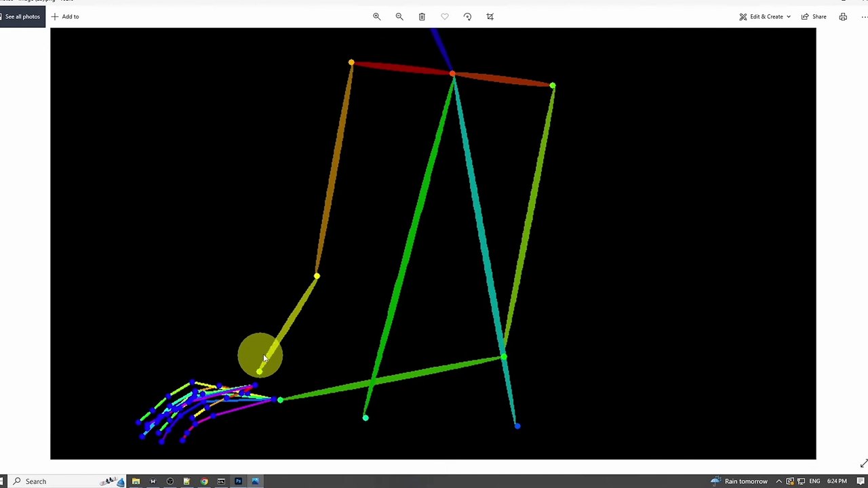Click the Rain tomorrow weather widget

[x=739, y=481]
